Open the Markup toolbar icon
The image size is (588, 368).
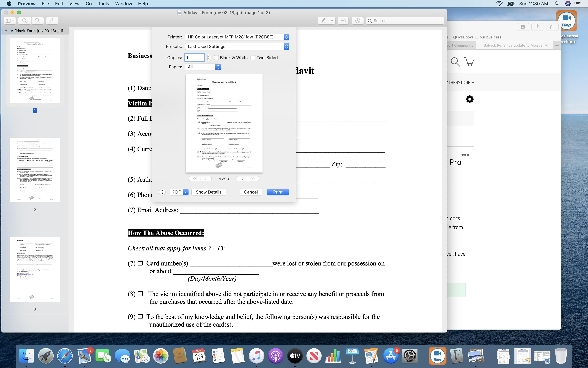[357, 21]
